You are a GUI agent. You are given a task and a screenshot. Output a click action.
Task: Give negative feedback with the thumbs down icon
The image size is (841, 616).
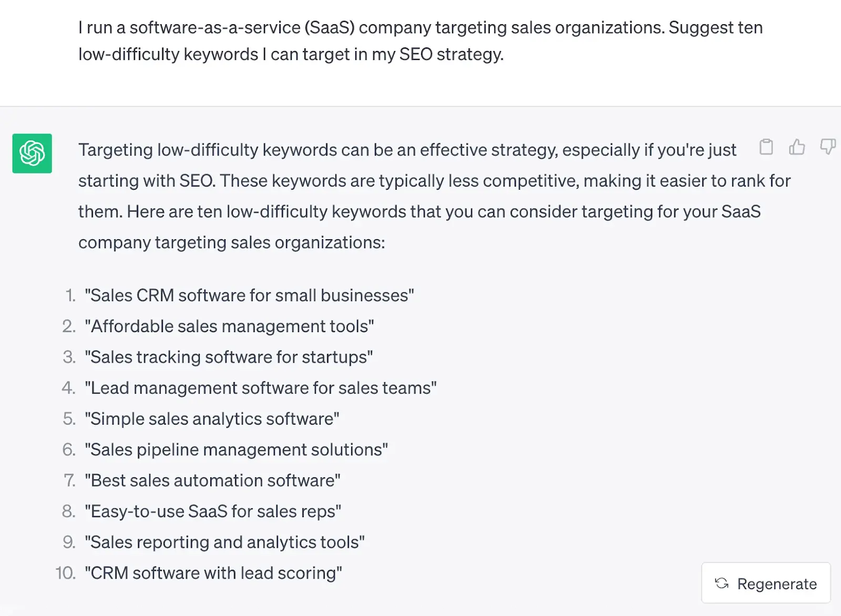pyautogui.click(x=827, y=148)
